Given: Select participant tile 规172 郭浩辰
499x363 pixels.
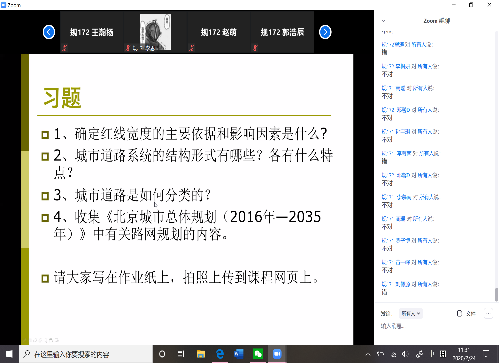Looking at the screenshot, I should pyautogui.click(x=282, y=32).
